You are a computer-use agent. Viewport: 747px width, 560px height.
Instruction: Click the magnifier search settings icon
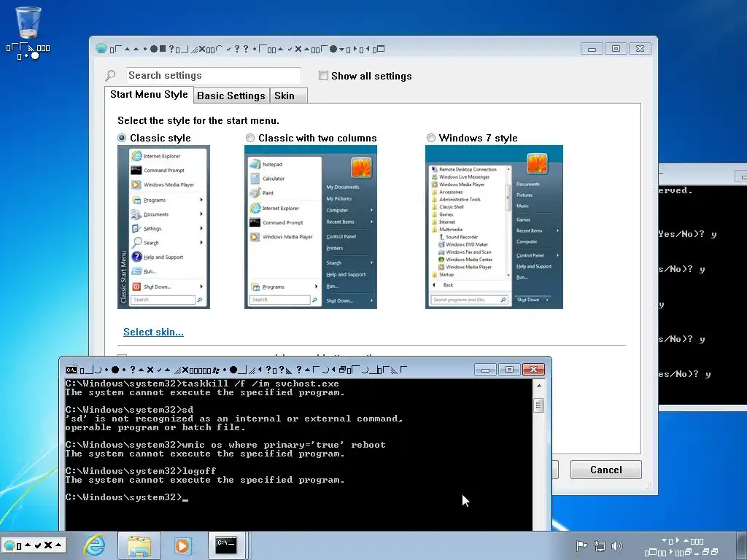coord(111,75)
